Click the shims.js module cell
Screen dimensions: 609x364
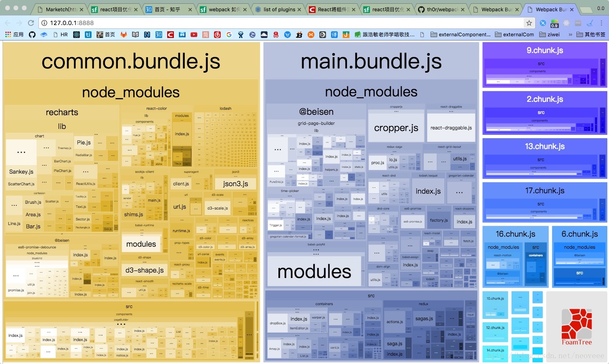[134, 215]
